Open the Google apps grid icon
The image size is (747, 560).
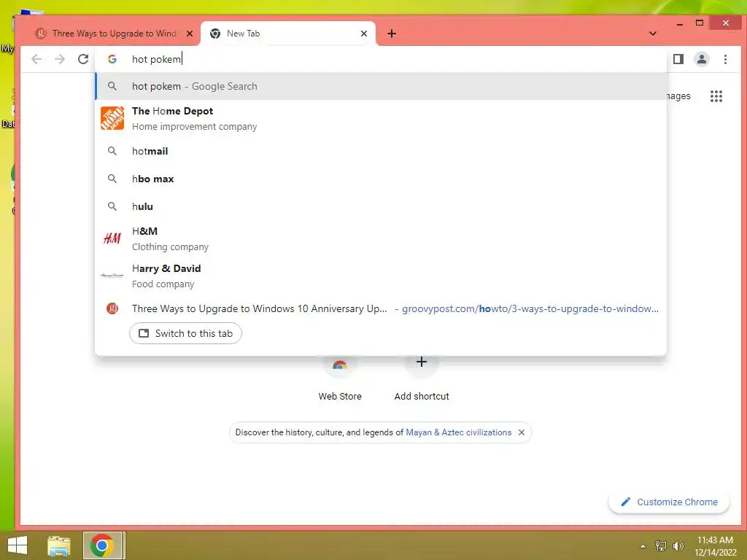[716, 96]
